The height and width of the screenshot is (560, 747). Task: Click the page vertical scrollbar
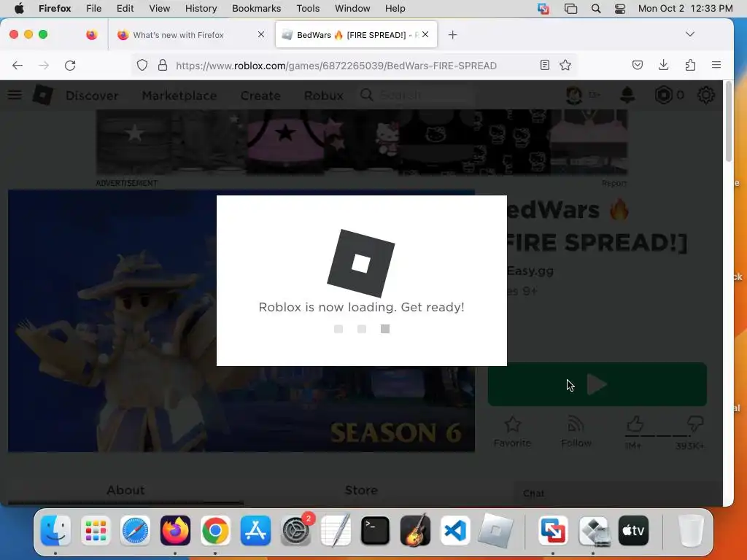coord(729,122)
